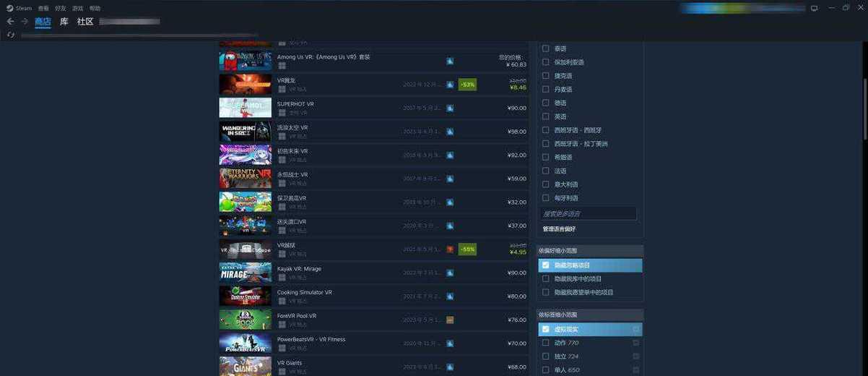Click VR platform icon for 永恒战士 VR

450,179
